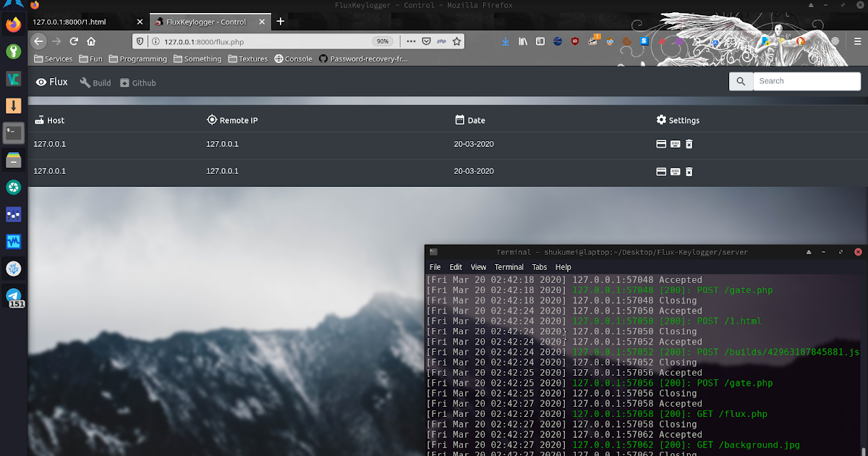The image size is (868, 456).
Task: Toggle bookmark star for the flux.php page
Action: pyautogui.click(x=456, y=41)
